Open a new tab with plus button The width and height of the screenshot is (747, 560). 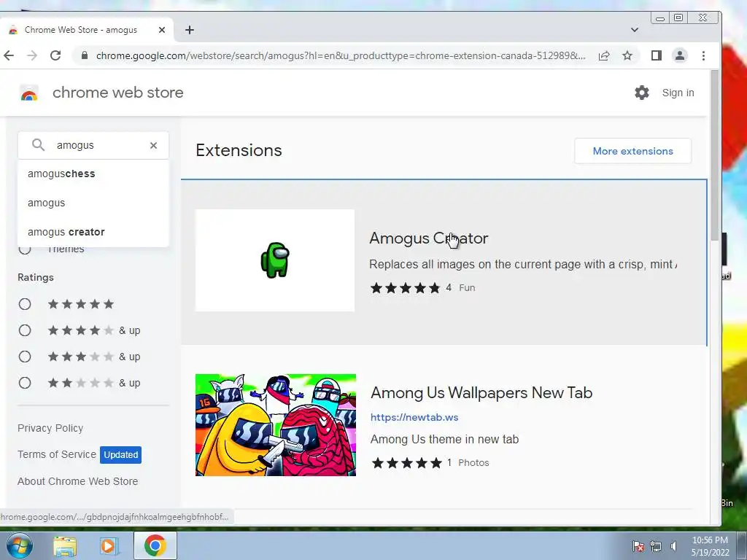coord(190,30)
